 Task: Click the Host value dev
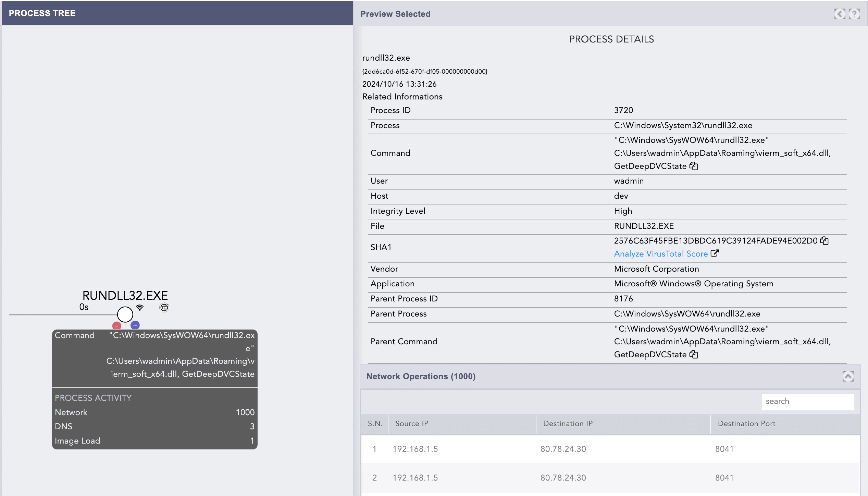(621, 196)
